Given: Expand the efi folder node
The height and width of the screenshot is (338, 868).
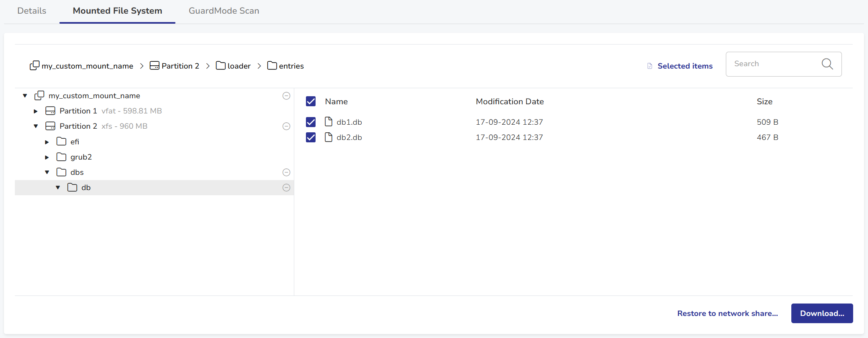Looking at the screenshot, I should coord(47,142).
